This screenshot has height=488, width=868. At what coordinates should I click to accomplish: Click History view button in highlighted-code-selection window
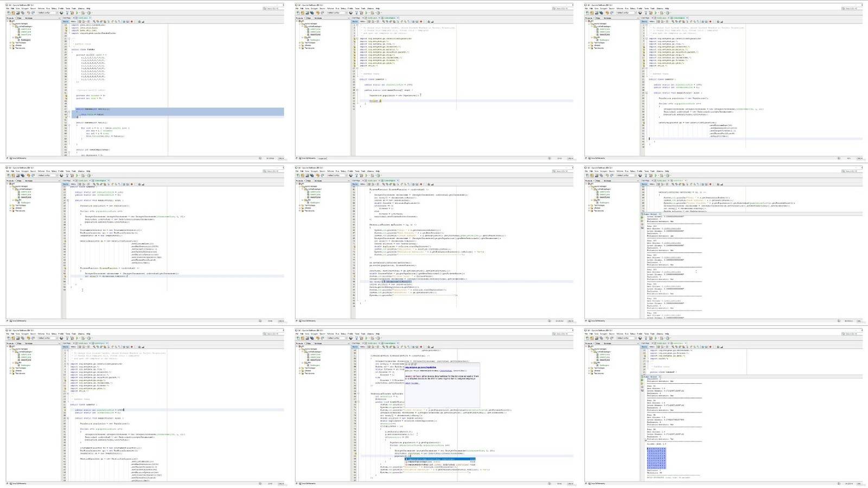tap(73, 22)
